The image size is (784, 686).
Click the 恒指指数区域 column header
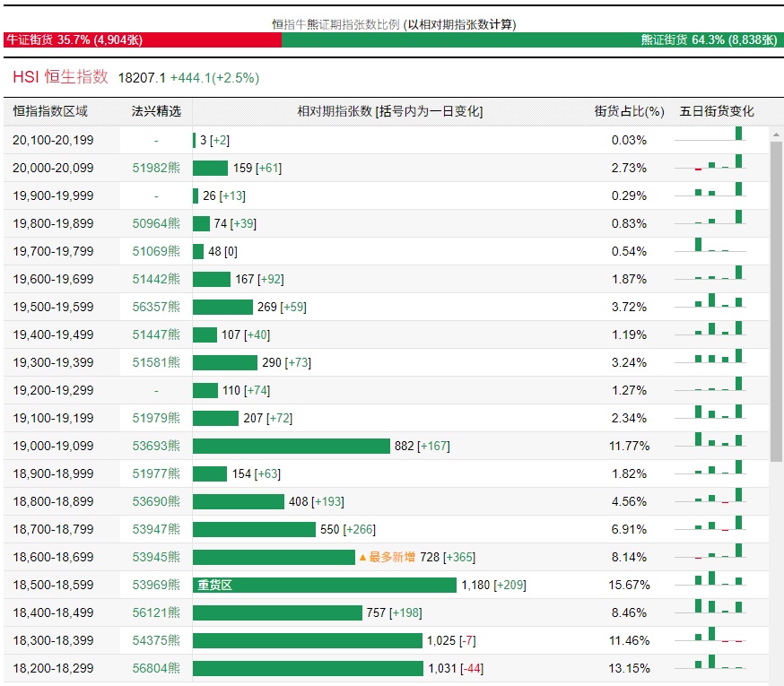(x=50, y=111)
